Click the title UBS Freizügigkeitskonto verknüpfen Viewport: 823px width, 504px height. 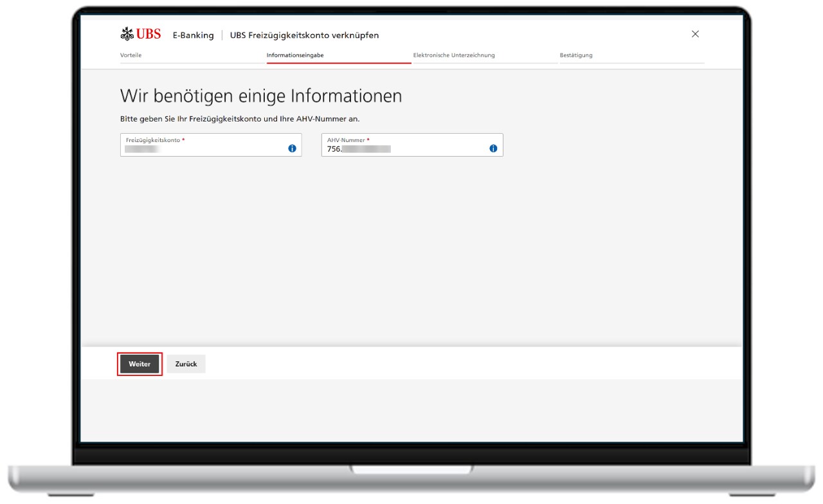304,35
